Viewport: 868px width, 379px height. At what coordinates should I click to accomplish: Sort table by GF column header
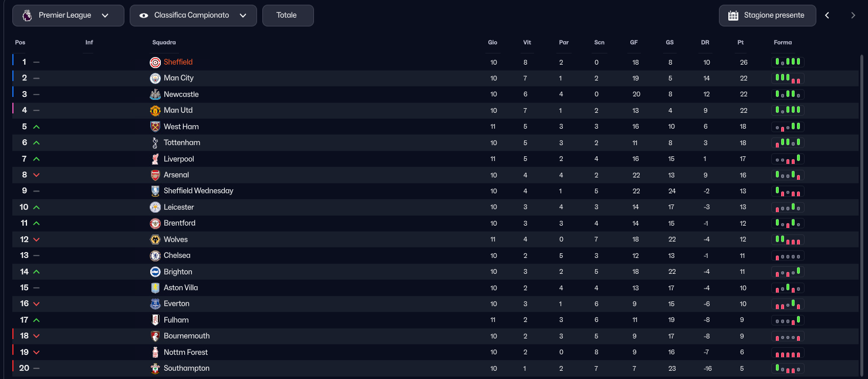(x=634, y=42)
